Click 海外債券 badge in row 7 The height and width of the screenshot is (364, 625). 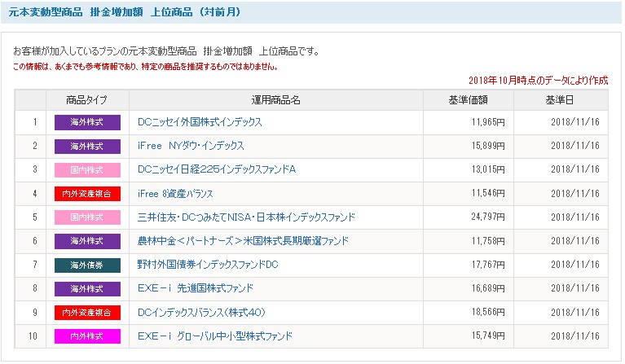(87, 265)
